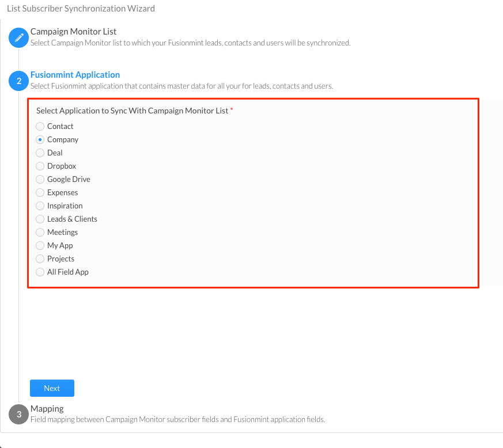This screenshot has height=448, width=503.
Task: Select the Inspiration radio option
Action: [40, 206]
